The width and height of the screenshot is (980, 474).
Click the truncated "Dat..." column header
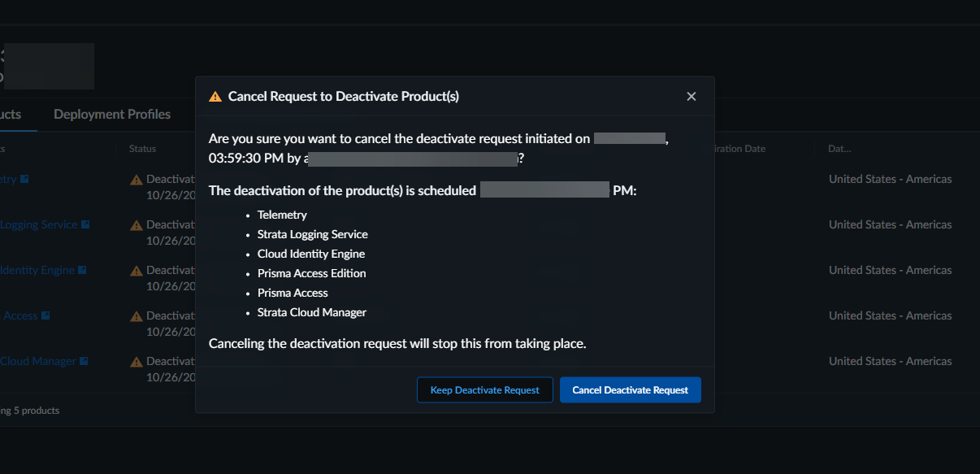click(x=839, y=150)
